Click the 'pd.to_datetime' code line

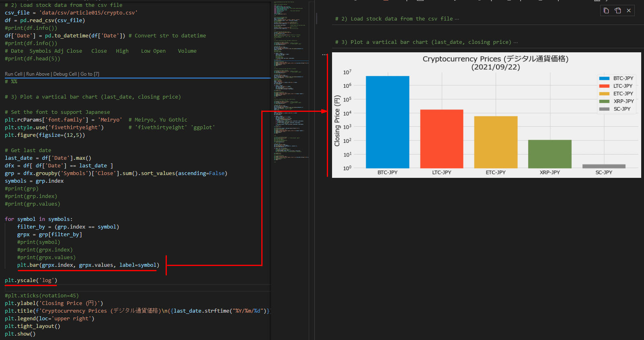tap(105, 36)
